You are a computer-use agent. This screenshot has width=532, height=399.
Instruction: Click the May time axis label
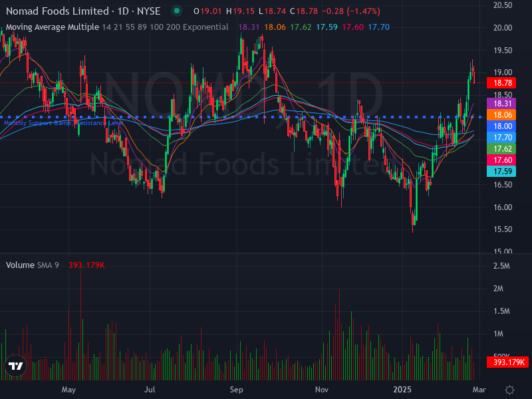(69, 390)
